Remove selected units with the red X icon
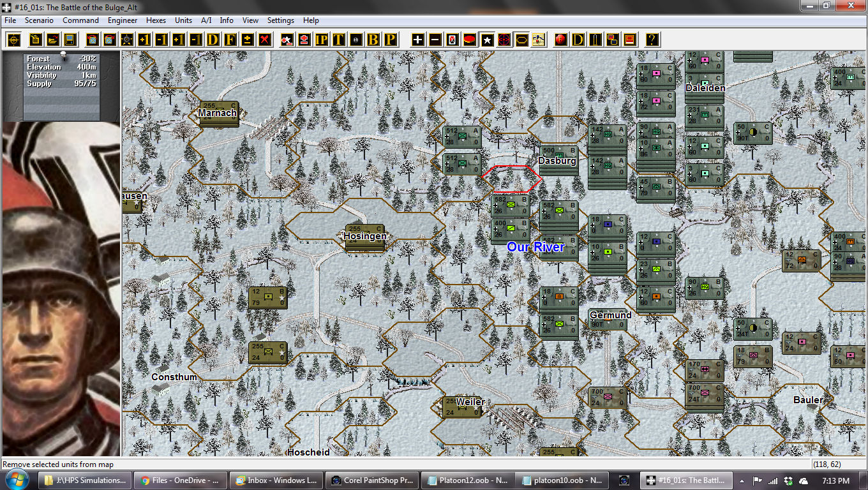Viewport: 868px width, 490px height. point(264,40)
